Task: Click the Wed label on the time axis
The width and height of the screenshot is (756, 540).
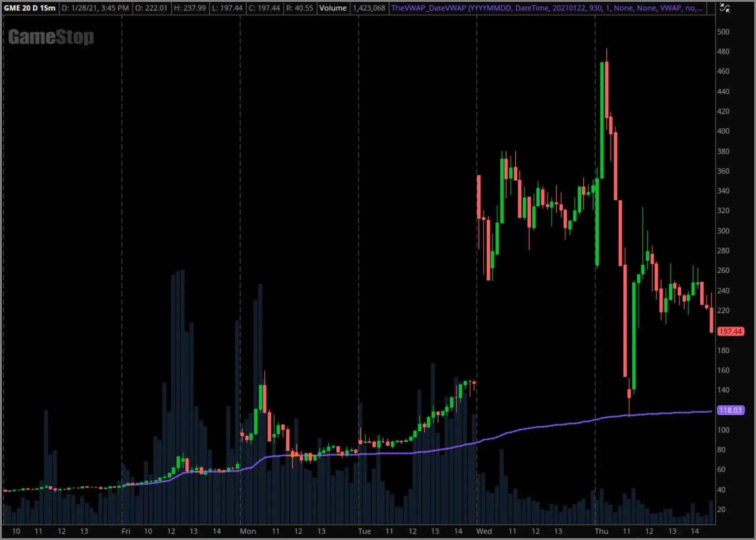Action: click(x=484, y=531)
